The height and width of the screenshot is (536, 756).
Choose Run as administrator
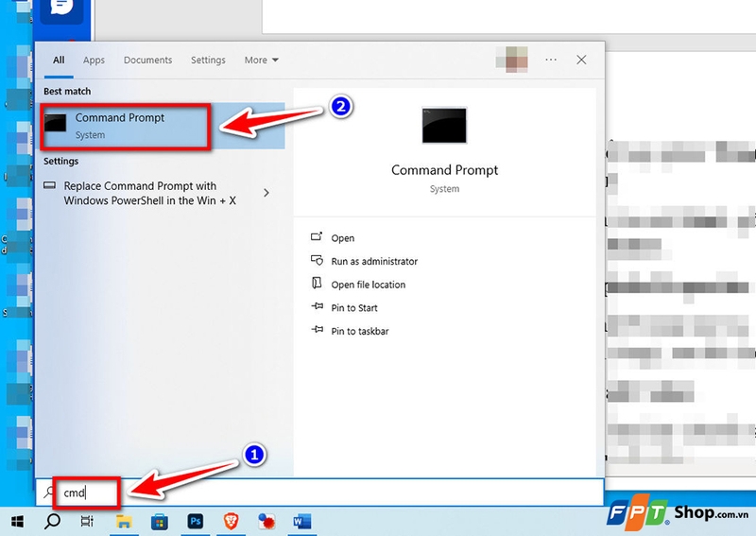click(374, 261)
